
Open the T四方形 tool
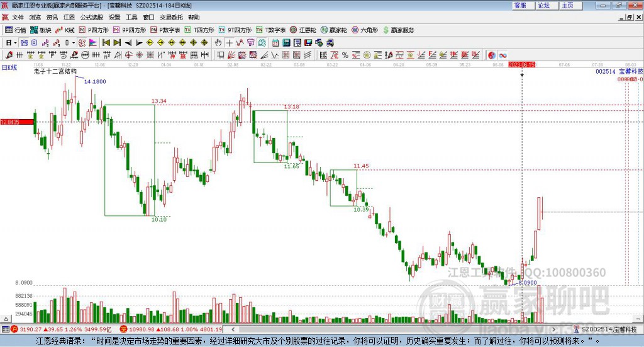click(x=199, y=30)
